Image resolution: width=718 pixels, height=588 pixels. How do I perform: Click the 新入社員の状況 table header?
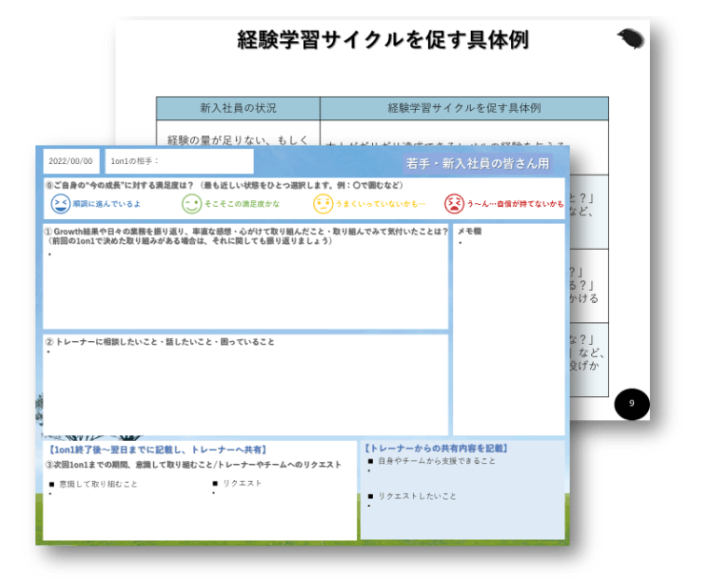[238, 108]
